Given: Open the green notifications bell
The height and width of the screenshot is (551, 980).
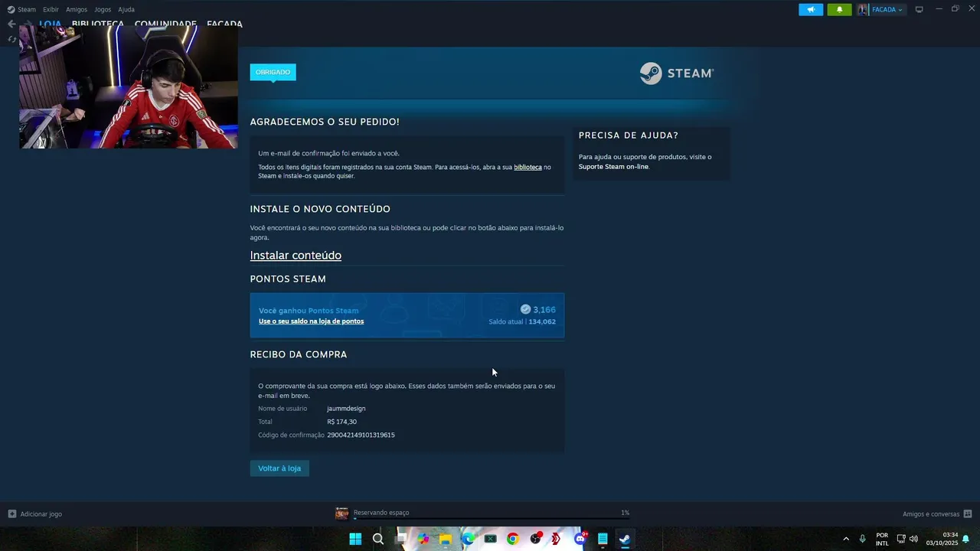Looking at the screenshot, I should [839, 9].
